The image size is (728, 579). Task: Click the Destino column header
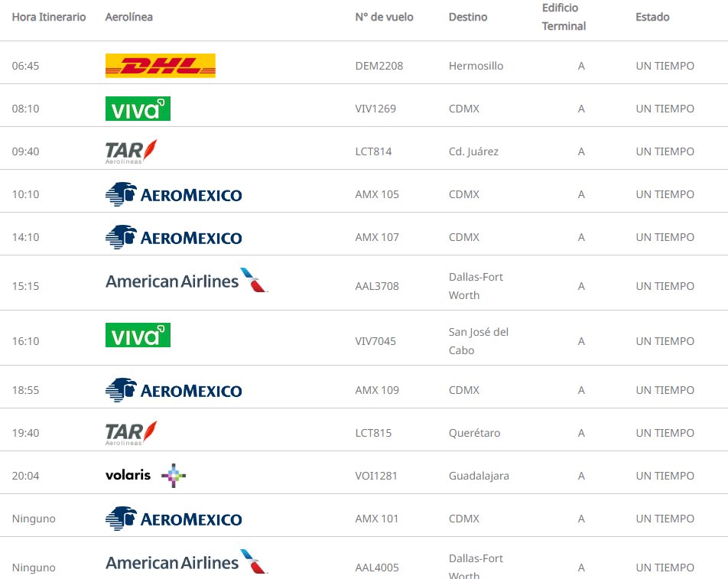(x=468, y=17)
